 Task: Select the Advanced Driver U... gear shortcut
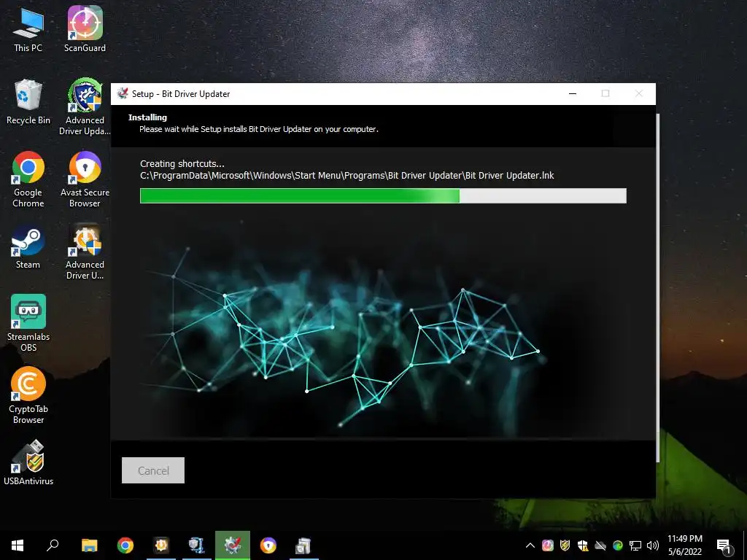[x=85, y=252]
